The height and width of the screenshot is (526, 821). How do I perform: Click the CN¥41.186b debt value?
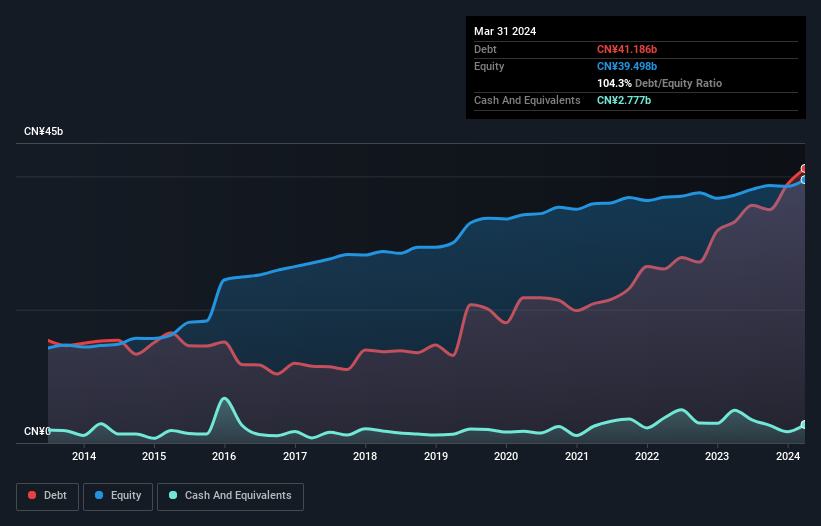(x=627, y=49)
